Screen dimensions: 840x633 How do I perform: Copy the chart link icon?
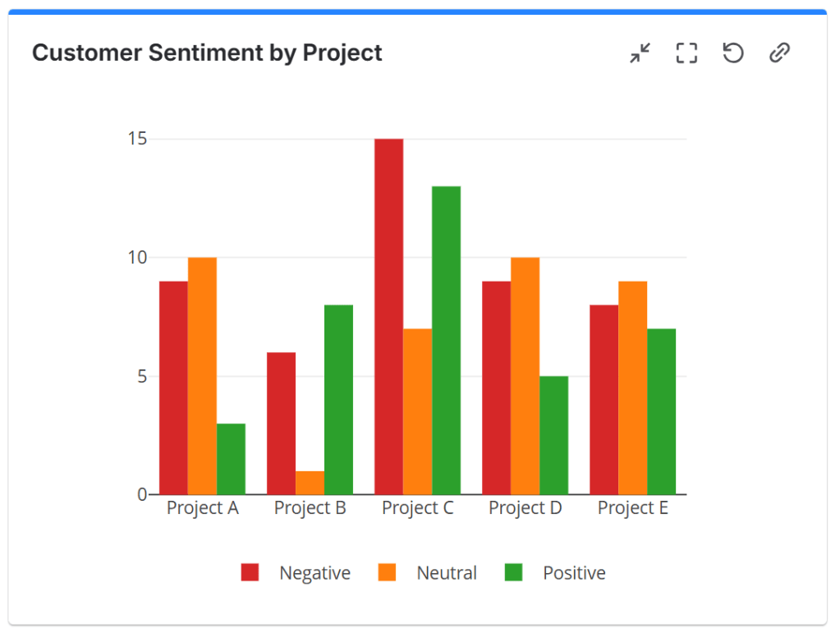[779, 53]
